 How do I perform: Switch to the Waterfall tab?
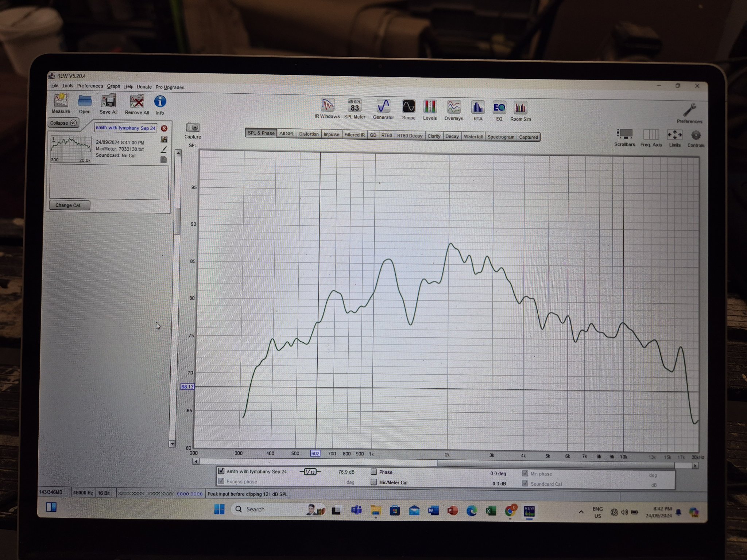[x=473, y=137]
